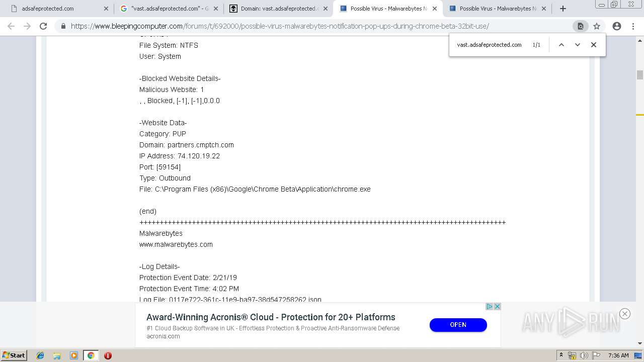Click the acronis.com ad URL text
The width and height of the screenshot is (644, 362).
pyautogui.click(x=163, y=336)
